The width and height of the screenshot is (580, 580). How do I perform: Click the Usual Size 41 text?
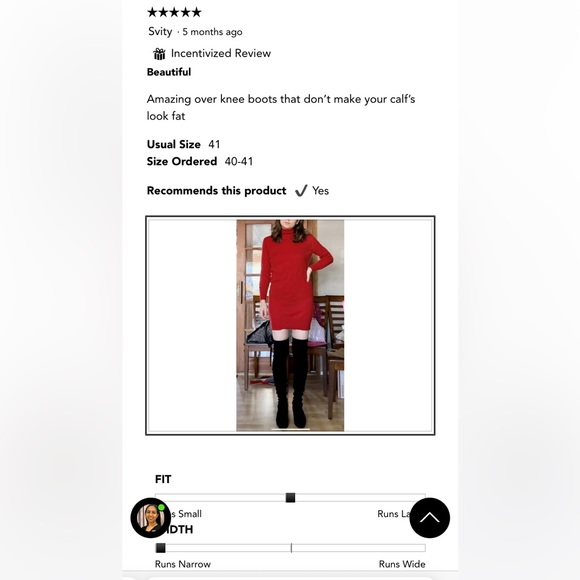pyautogui.click(x=183, y=144)
